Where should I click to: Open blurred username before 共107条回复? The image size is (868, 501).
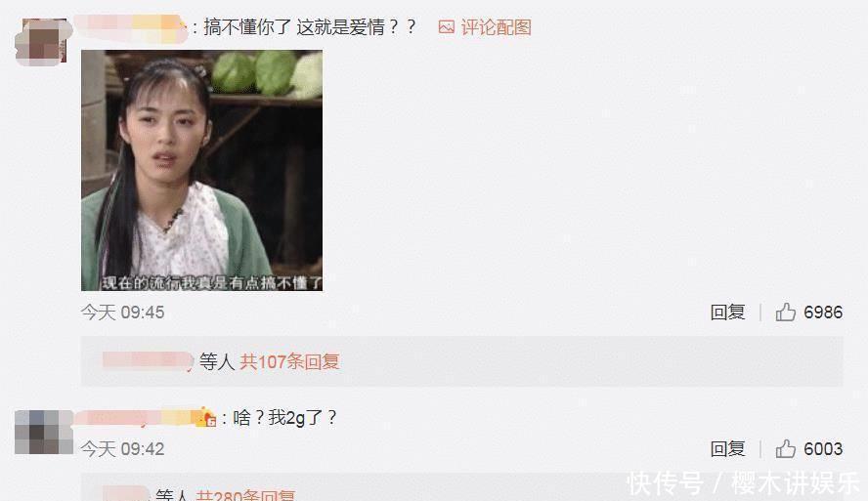pyautogui.click(x=148, y=360)
